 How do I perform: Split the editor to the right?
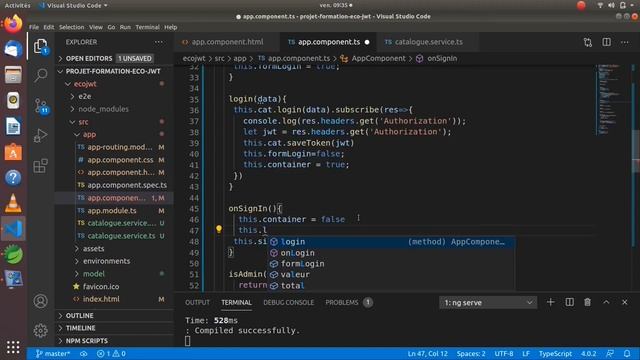(607, 42)
